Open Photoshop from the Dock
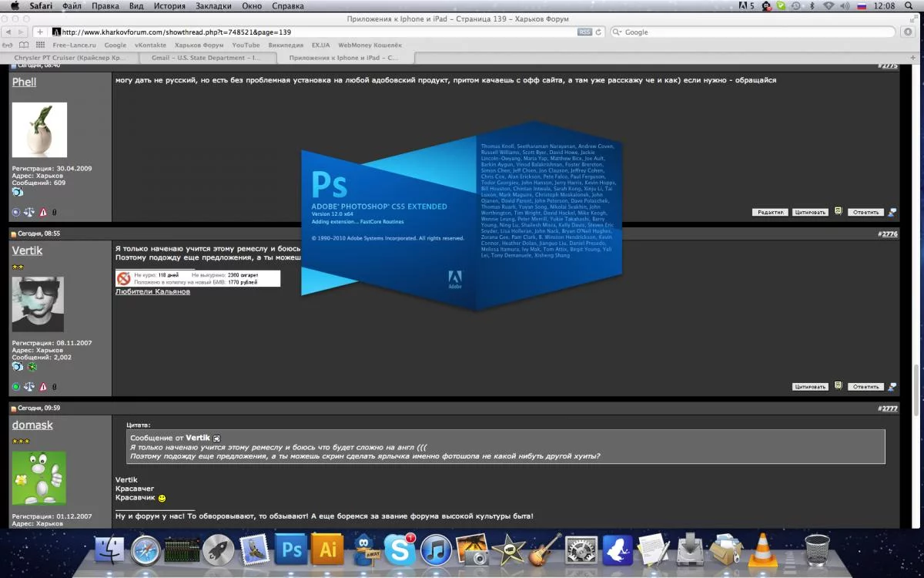This screenshot has height=578, width=924. (x=291, y=549)
